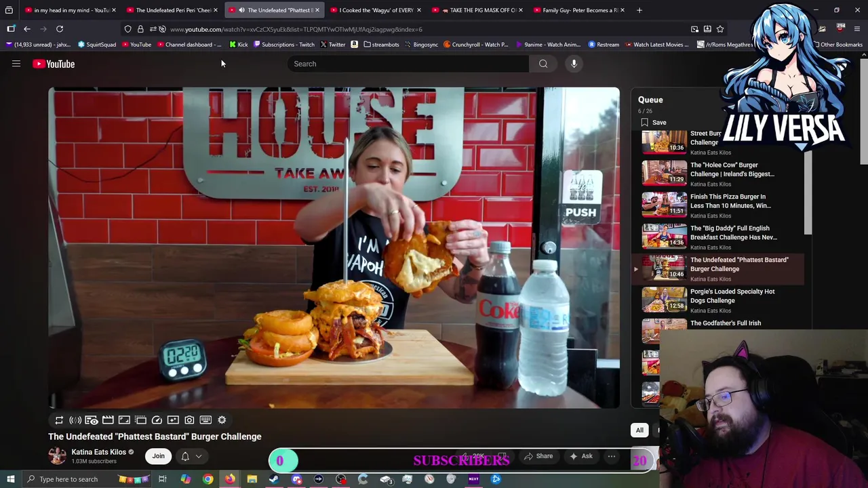Open a new browser tab with the plus
The height and width of the screenshot is (488, 868).
click(639, 10)
